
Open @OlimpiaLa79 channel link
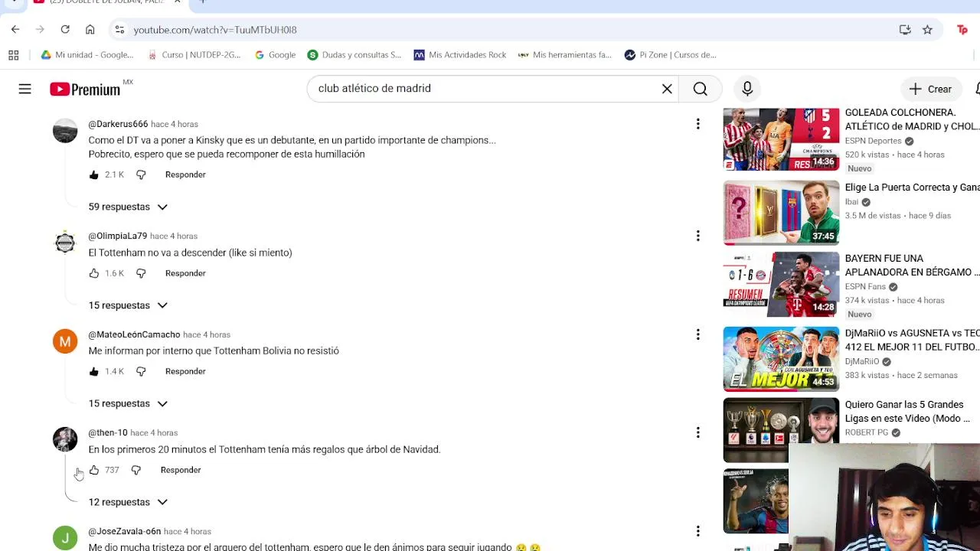click(117, 236)
